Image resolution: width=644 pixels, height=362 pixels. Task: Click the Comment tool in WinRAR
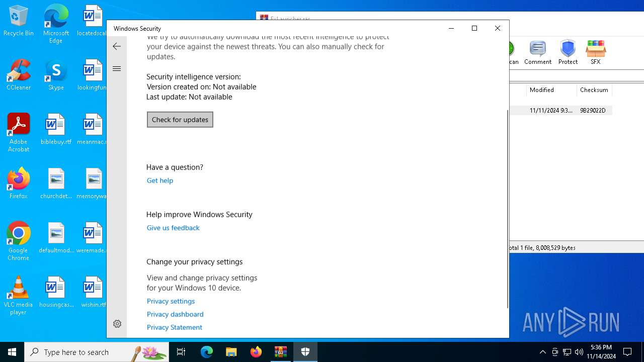point(538,53)
